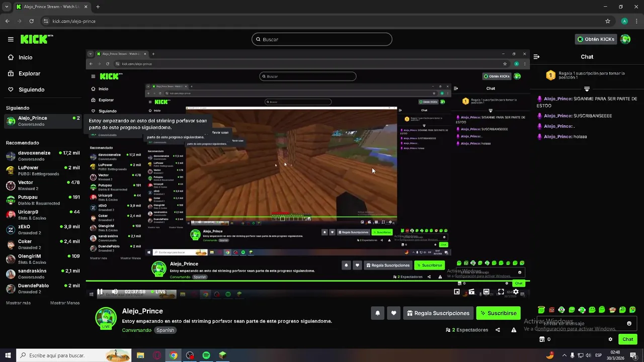
Task: Open Chrome profile A menu
Action: [x=624, y=21]
